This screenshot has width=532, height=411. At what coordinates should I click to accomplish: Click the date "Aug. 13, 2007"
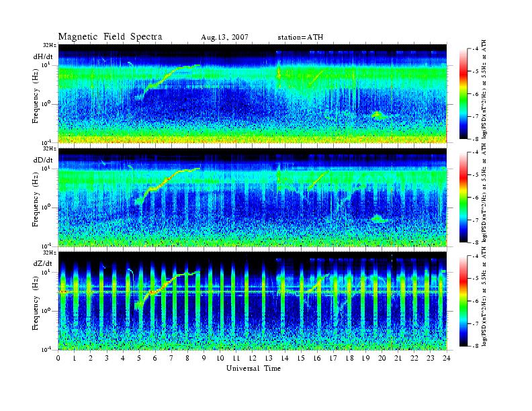224,38
